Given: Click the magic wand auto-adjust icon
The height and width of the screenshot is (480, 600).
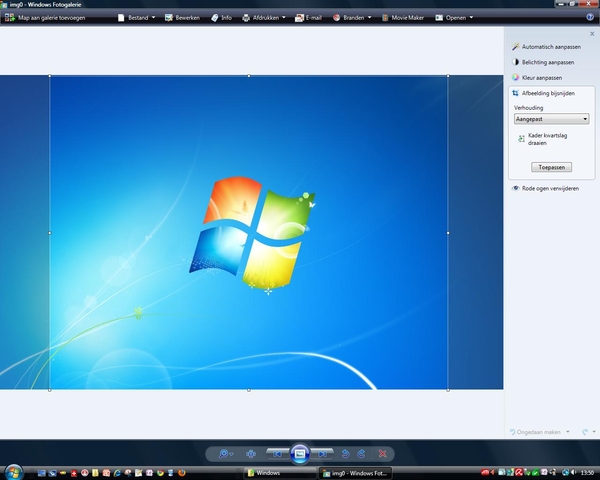Looking at the screenshot, I should pyautogui.click(x=515, y=47).
